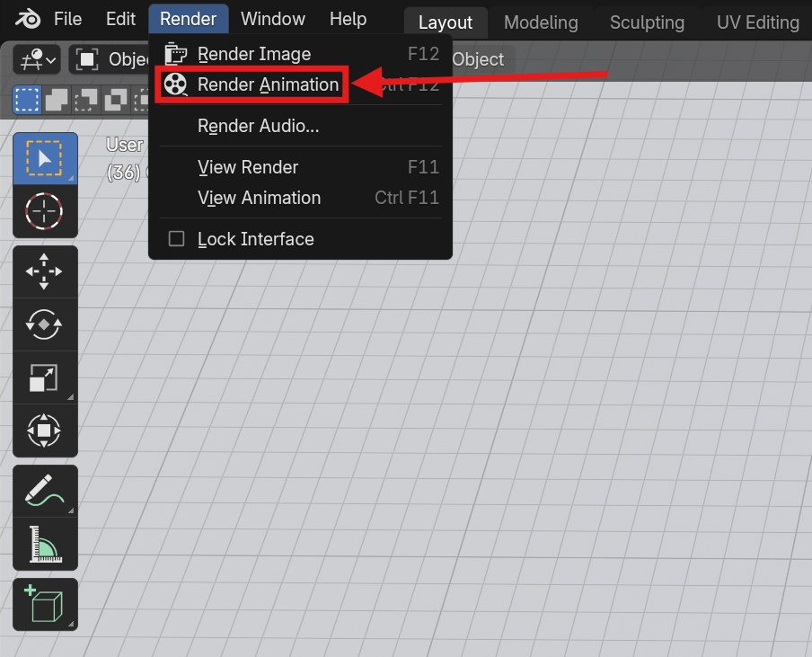
Task: Activate the 3D Cursor tool
Action: (x=45, y=211)
